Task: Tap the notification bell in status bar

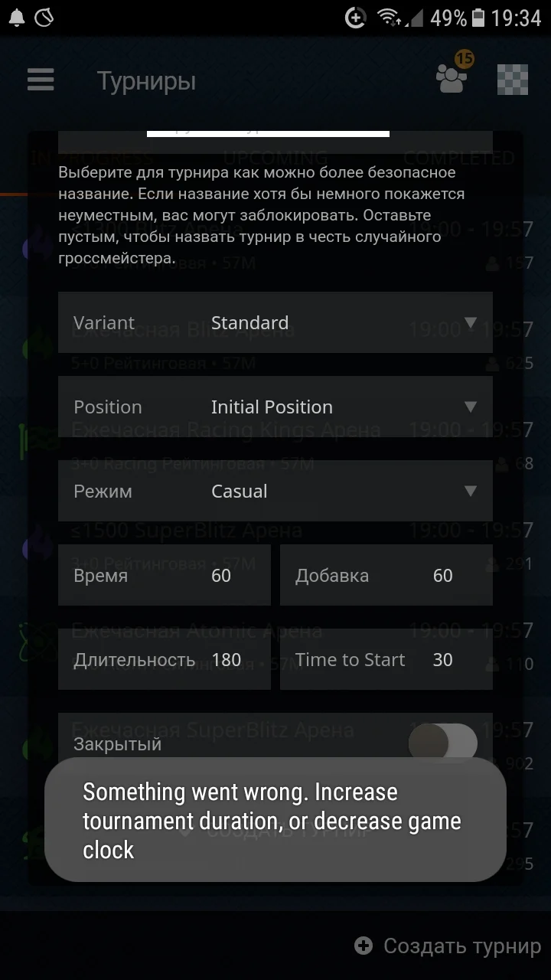Action: 17,18
